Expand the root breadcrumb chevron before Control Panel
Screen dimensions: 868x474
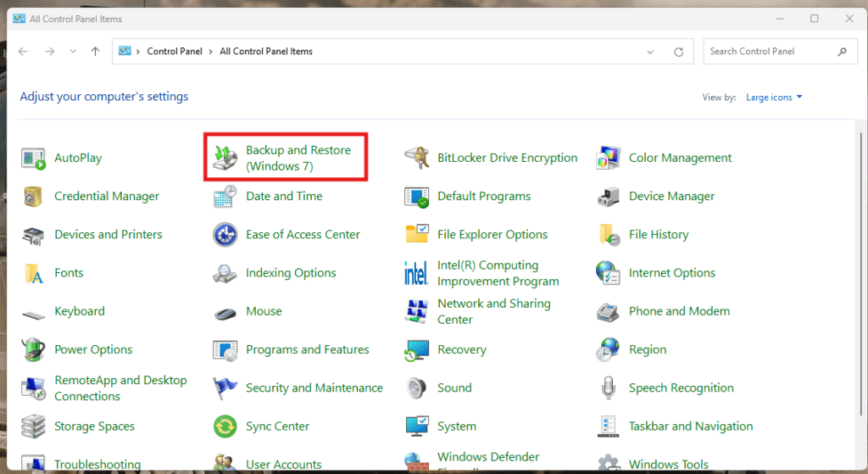(138, 52)
